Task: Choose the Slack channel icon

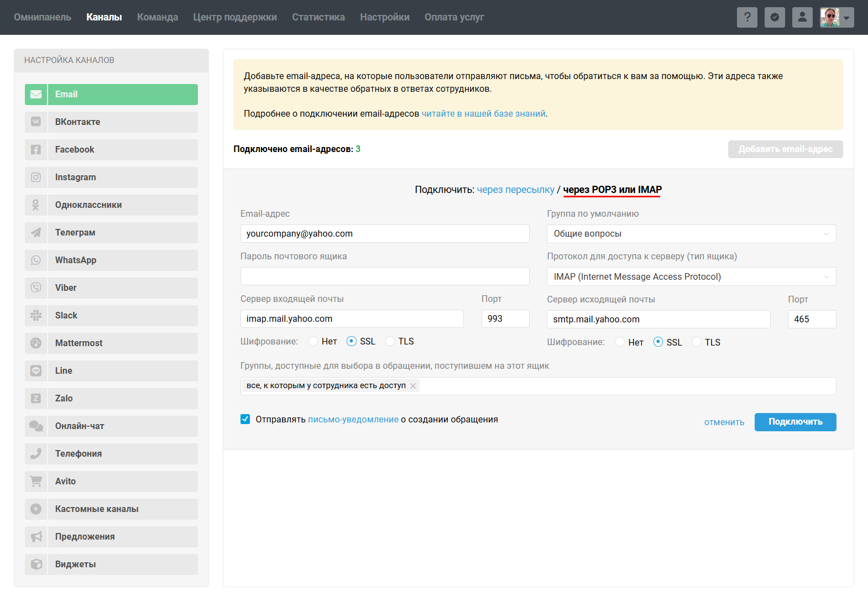Action: (x=36, y=316)
